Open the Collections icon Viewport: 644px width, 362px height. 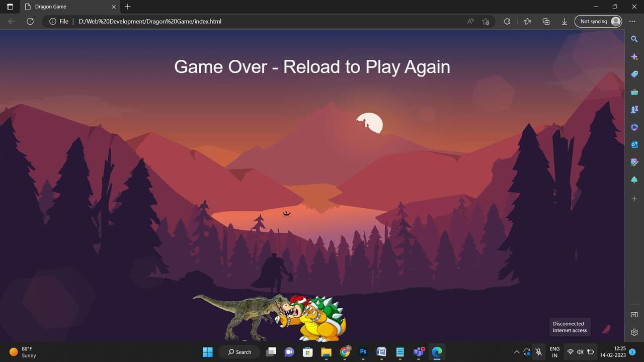click(546, 22)
